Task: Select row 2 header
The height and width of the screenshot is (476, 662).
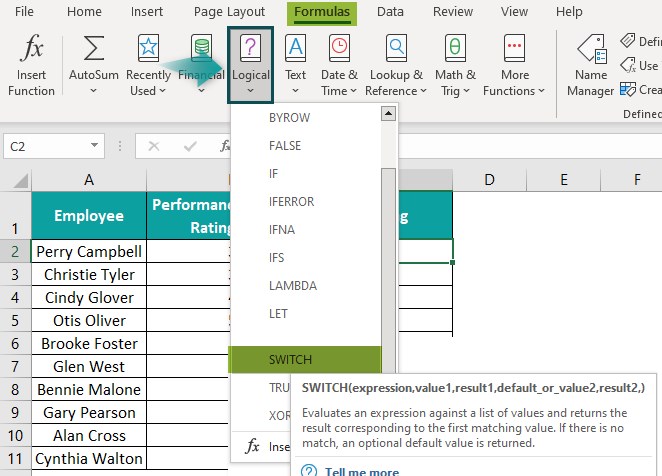Action: coord(15,251)
